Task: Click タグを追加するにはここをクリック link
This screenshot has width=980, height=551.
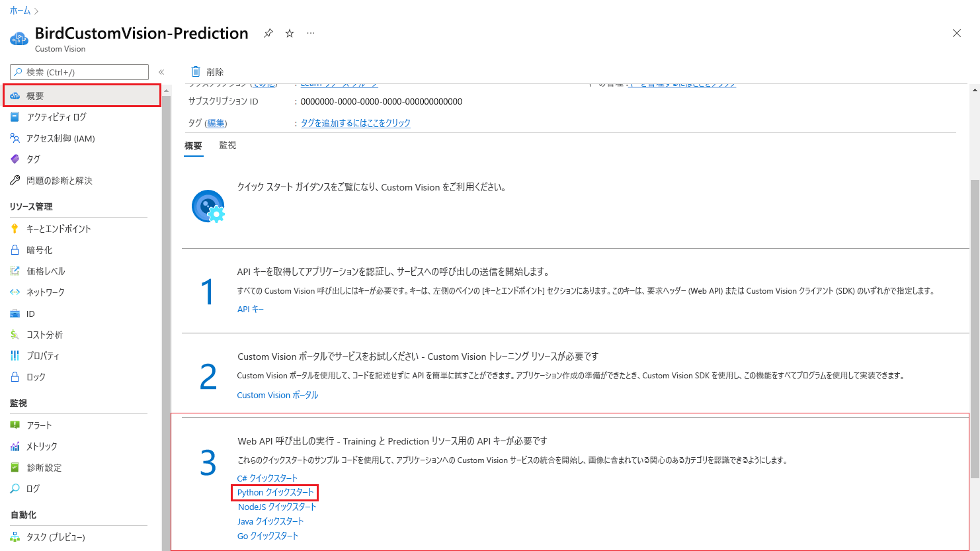Action: (356, 123)
